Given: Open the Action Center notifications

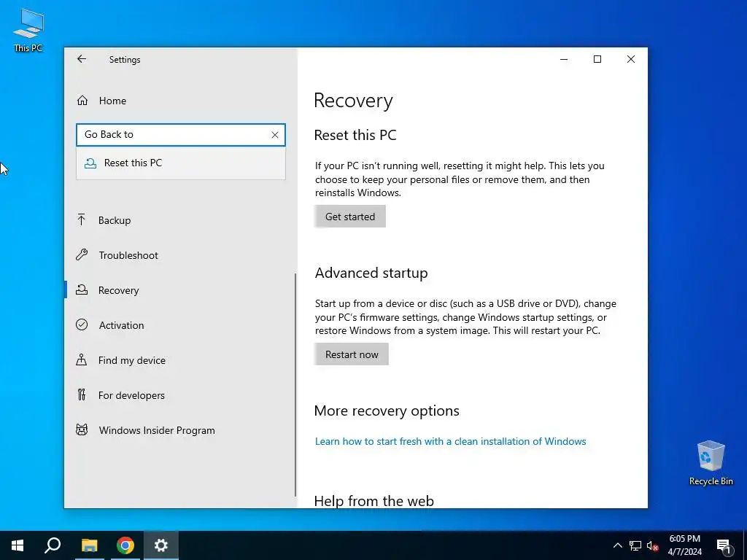Looking at the screenshot, I should 724,545.
